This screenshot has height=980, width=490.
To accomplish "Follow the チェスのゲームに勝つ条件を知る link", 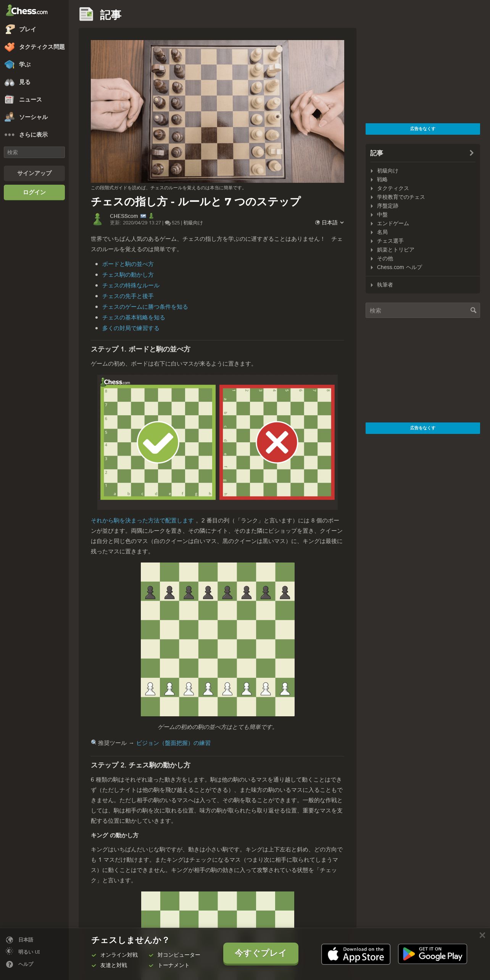I will click(145, 307).
